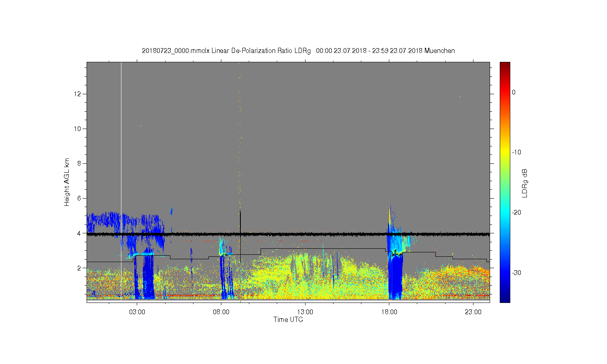This screenshot has width=607, height=364.
Task: Click the 'Height AGL km' y-axis label
Action: coord(67,182)
